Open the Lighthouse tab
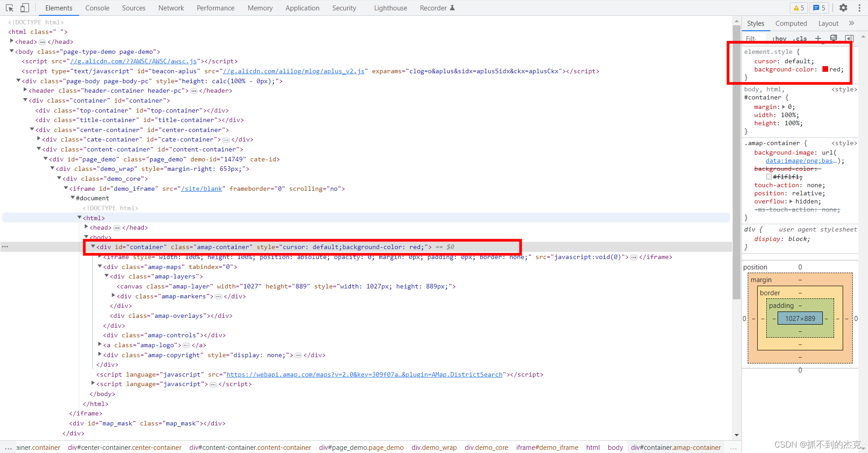Image resolution: width=868 pixels, height=453 pixels. click(x=391, y=8)
